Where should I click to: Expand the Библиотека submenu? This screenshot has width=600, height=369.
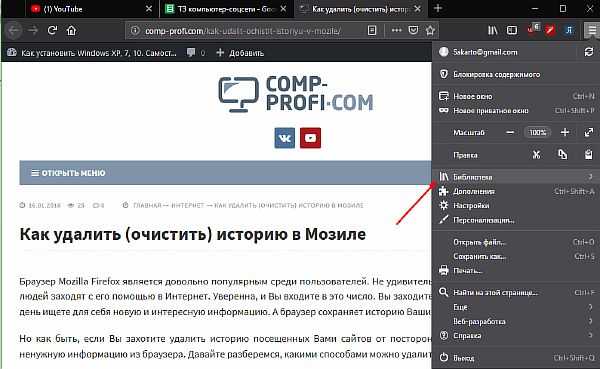point(515,177)
